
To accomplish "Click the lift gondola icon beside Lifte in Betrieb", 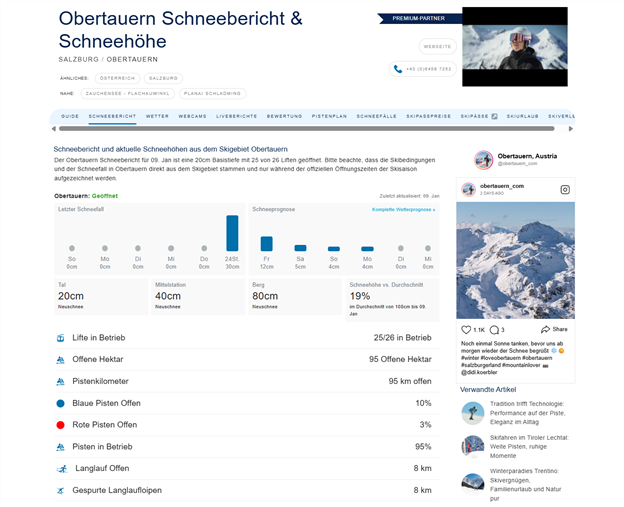I will (x=60, y=338).
